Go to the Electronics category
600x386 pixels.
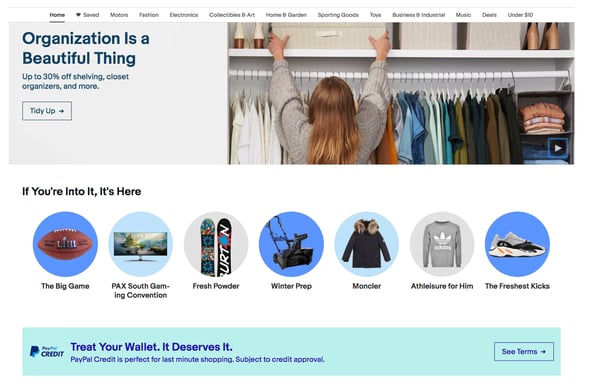[184, 15]
